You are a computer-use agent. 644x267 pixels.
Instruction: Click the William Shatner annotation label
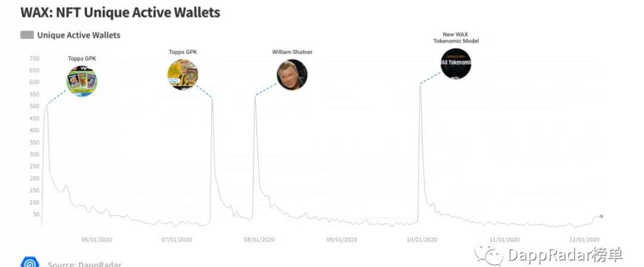(x=292, y=52)
